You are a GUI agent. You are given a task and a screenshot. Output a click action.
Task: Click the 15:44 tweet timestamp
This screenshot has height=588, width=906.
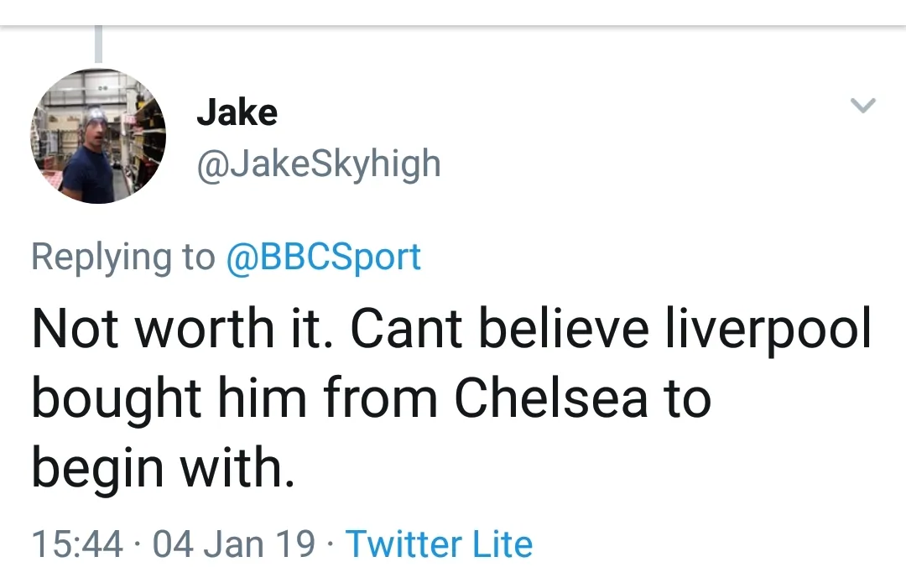(77, 544)
